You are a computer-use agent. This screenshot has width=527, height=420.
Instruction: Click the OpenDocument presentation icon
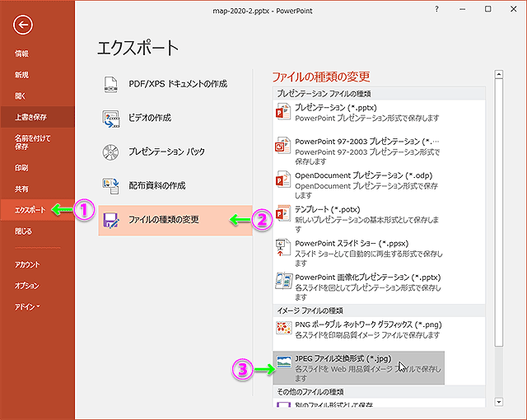(x=283, y=179)
